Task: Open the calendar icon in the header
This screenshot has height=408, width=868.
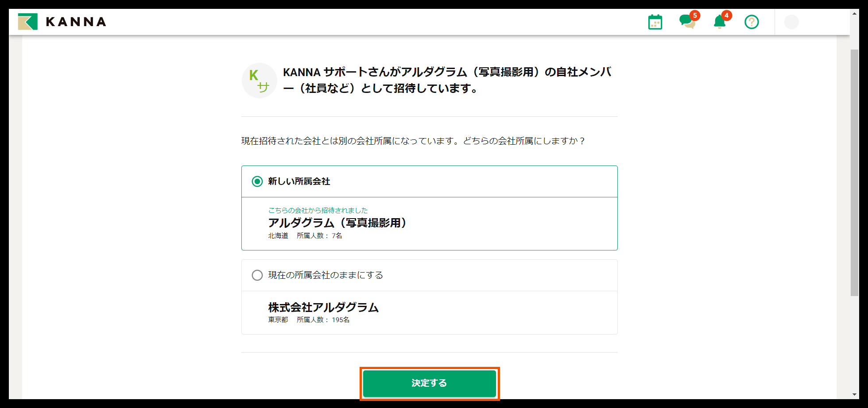Action: 655,21
